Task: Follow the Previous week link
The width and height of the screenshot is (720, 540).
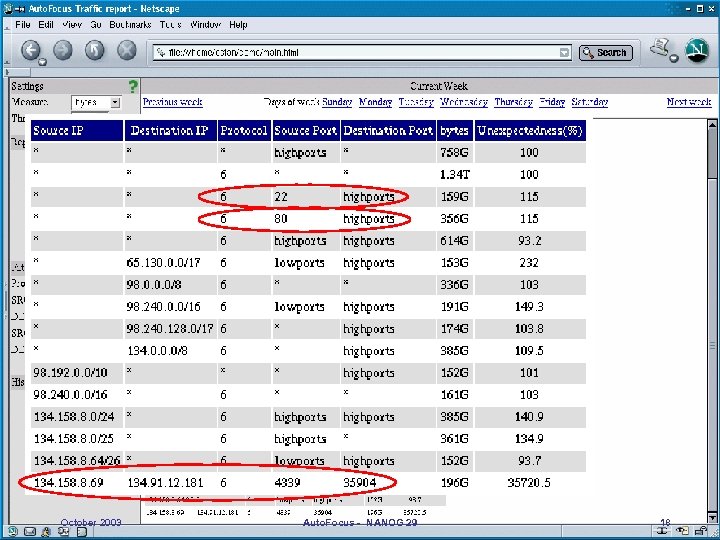Action: (x=173, y=102)
